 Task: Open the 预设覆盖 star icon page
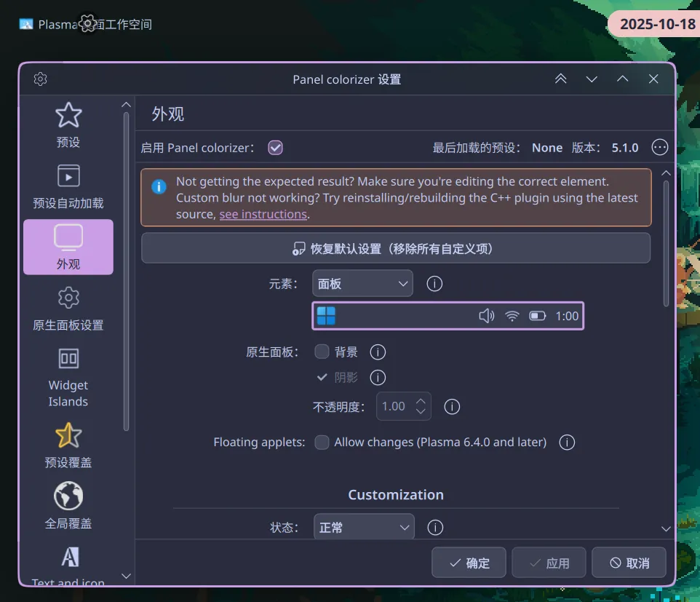[x=68, y=443]
